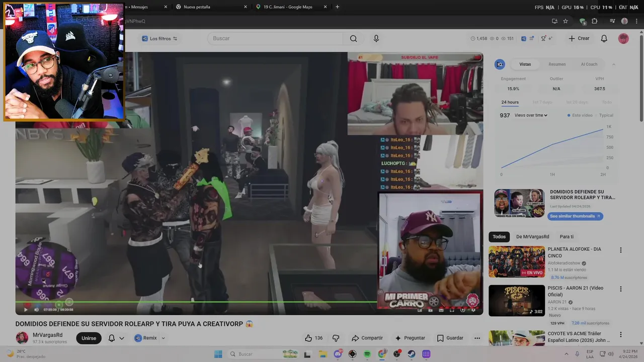Toggle Este video series in chart legend
The height and width of the screenshot is (362, 644).
[x=580, y=115]
